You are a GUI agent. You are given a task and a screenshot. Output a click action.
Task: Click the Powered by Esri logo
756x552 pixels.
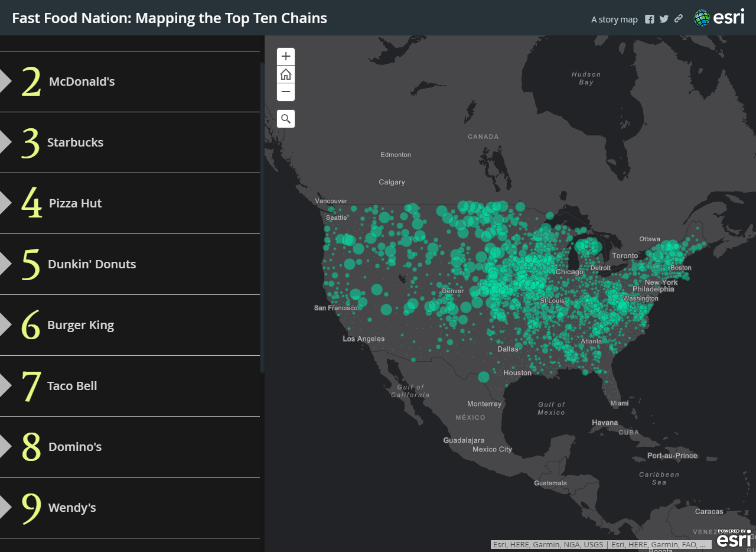coord(734,538)
